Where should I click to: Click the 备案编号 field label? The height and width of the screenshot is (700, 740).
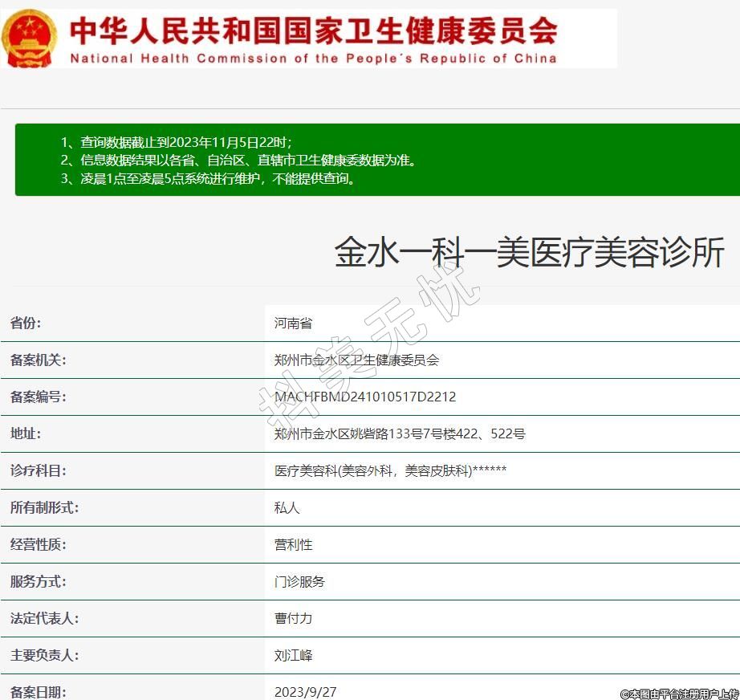click(38, 397)
